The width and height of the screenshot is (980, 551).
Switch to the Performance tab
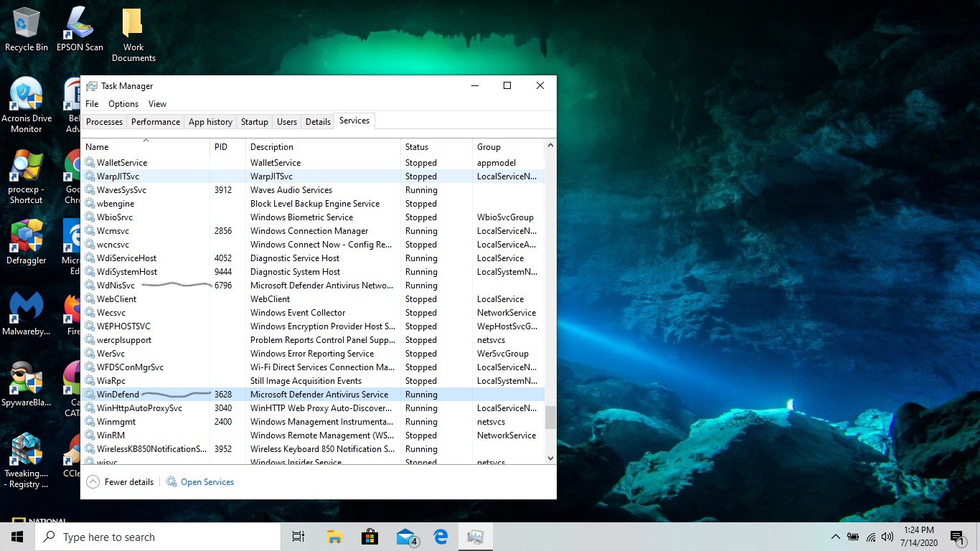pos(156,122)
